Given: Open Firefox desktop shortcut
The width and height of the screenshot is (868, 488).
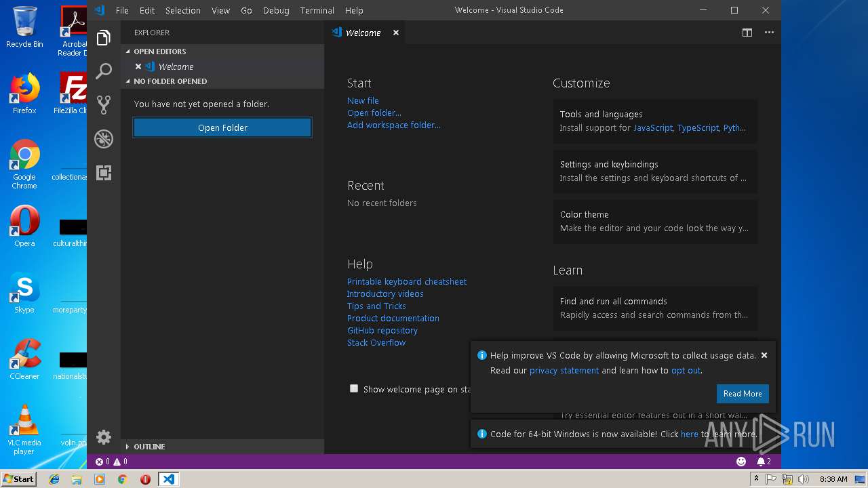Looking at the screenshot, I should coord(24,94).
